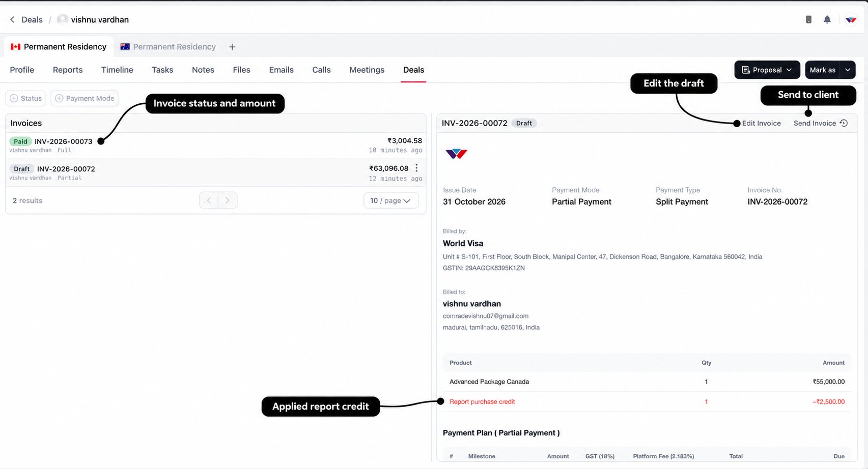Add a Payment Mode filter
The image size is (868, 469).
tap(85, 98)
